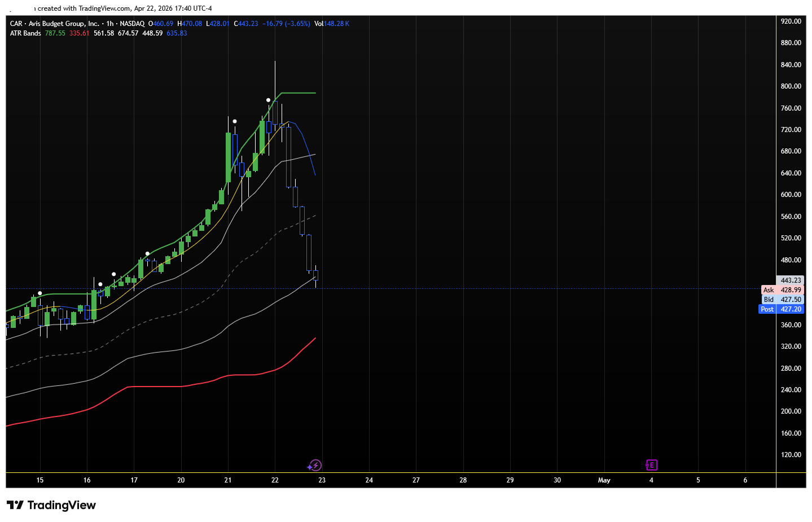This screenshot has width=812, height=522.
Task: Click the 520.00 price axis label
Action: point(791,238)
